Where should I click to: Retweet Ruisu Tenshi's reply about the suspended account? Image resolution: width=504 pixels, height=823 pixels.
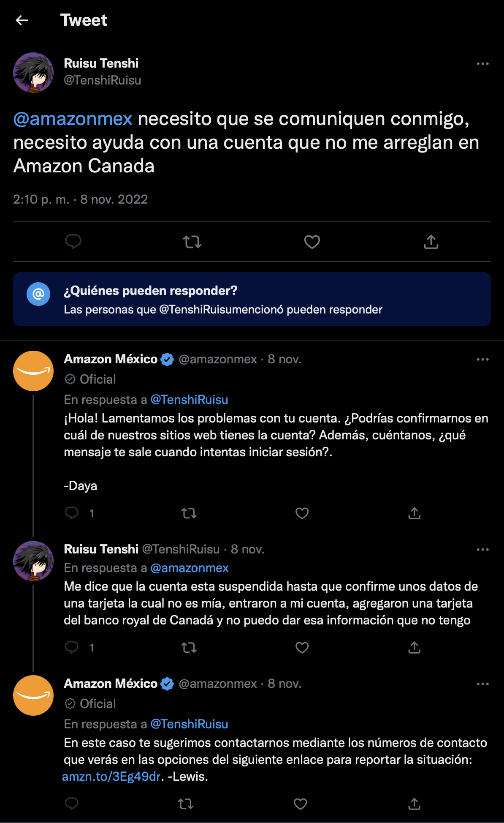tap(189, 647)
